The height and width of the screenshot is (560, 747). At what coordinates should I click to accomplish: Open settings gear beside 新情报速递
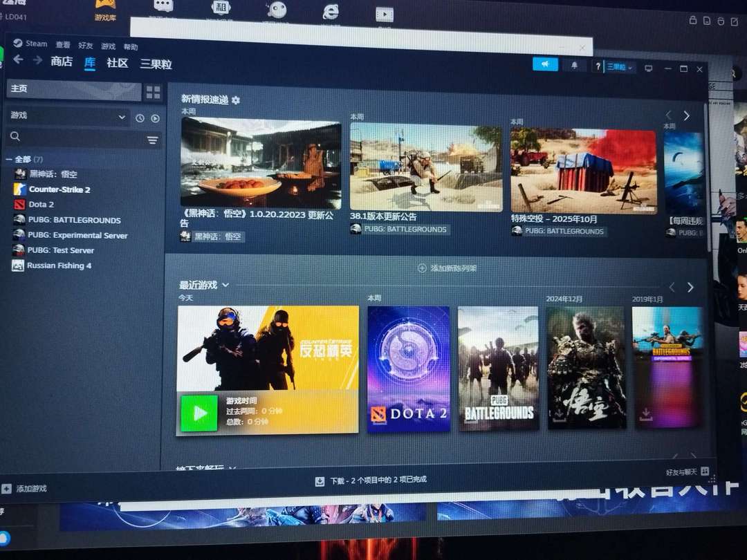point(236,100)
